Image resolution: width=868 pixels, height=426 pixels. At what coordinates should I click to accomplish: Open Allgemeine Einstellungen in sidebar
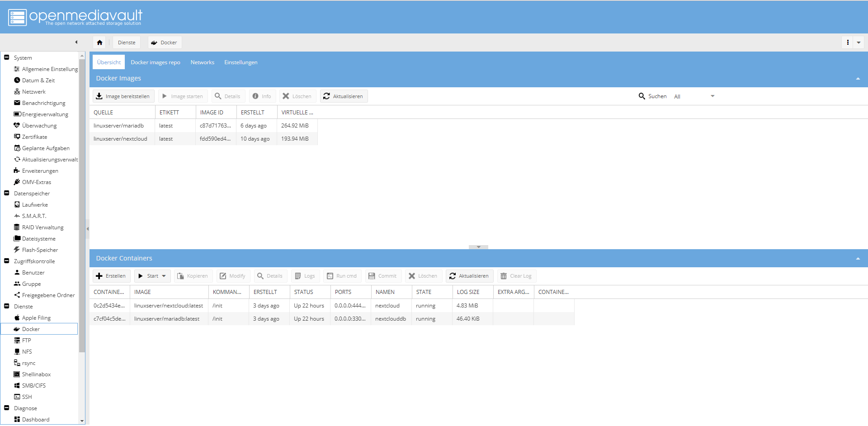46,69
